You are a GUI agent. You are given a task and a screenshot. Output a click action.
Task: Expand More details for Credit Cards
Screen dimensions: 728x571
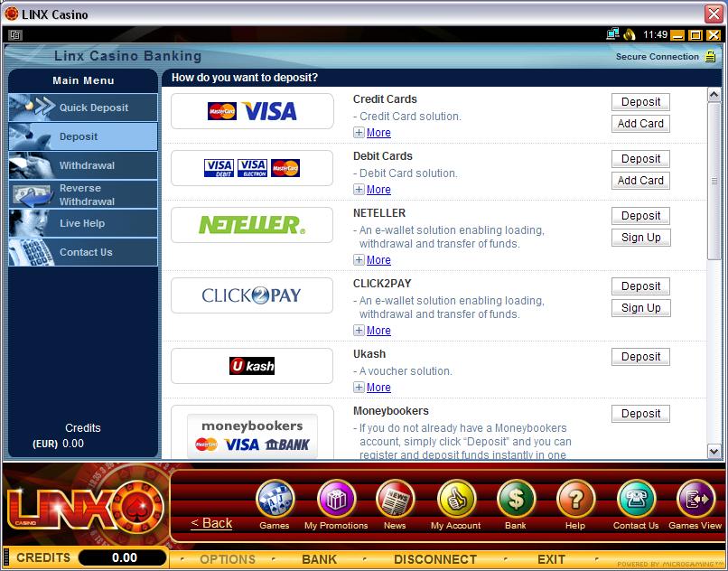[372, 133]
